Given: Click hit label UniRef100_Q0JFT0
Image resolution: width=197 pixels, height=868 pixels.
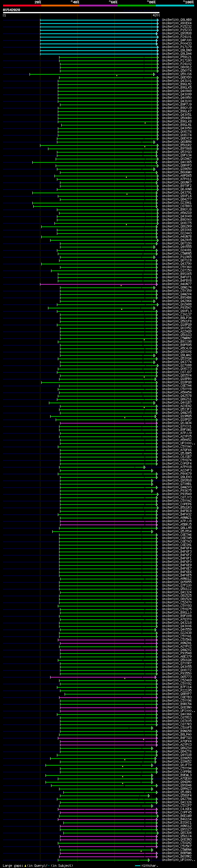Looking at the screenshot, I should click(177, 765).
